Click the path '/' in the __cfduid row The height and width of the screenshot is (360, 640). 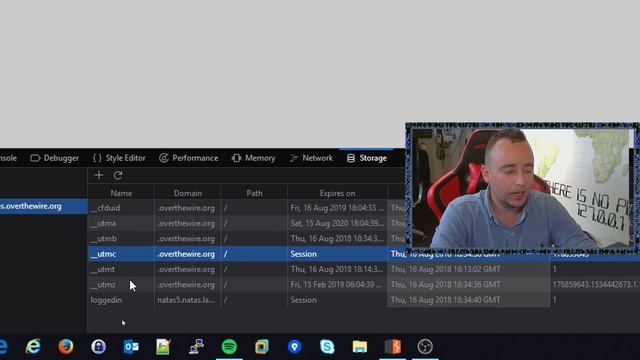225,208
